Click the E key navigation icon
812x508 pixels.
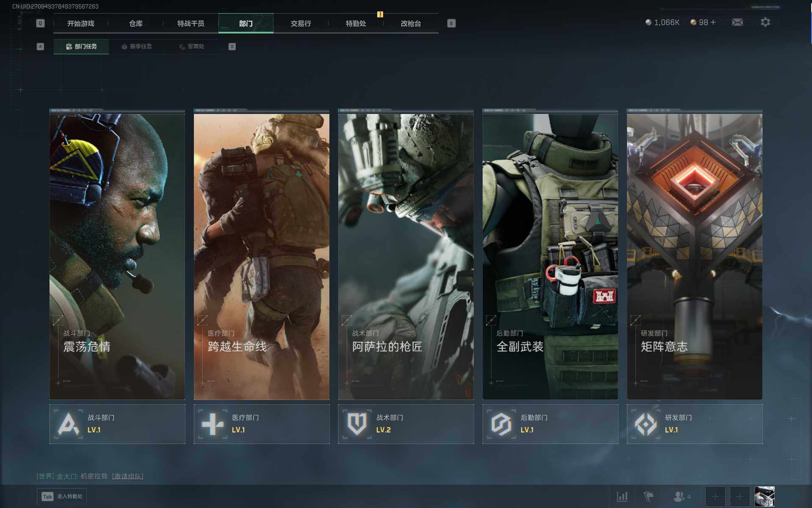(451, 23)
